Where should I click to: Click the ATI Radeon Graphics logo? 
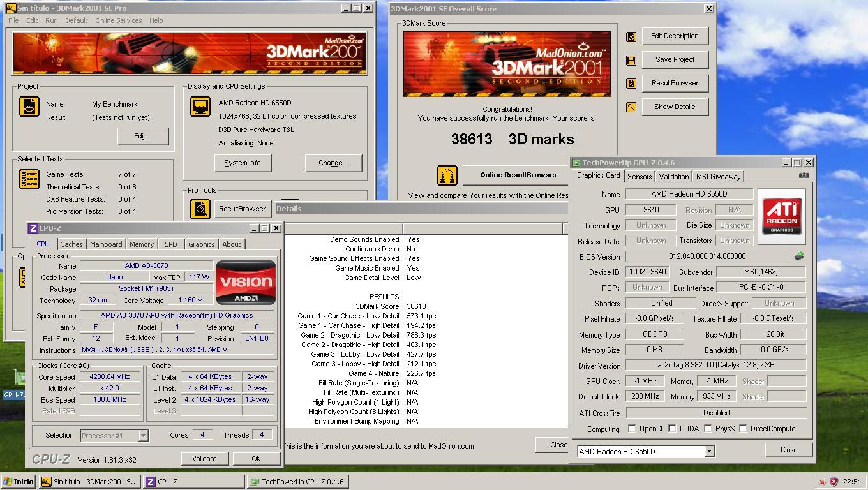click(x=782, y=216)
